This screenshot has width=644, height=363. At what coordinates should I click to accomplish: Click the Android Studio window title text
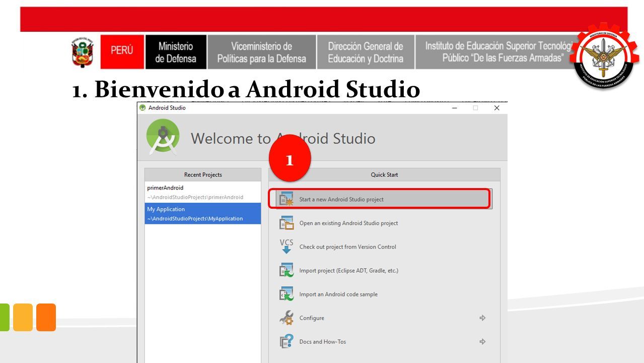(167, 108)
